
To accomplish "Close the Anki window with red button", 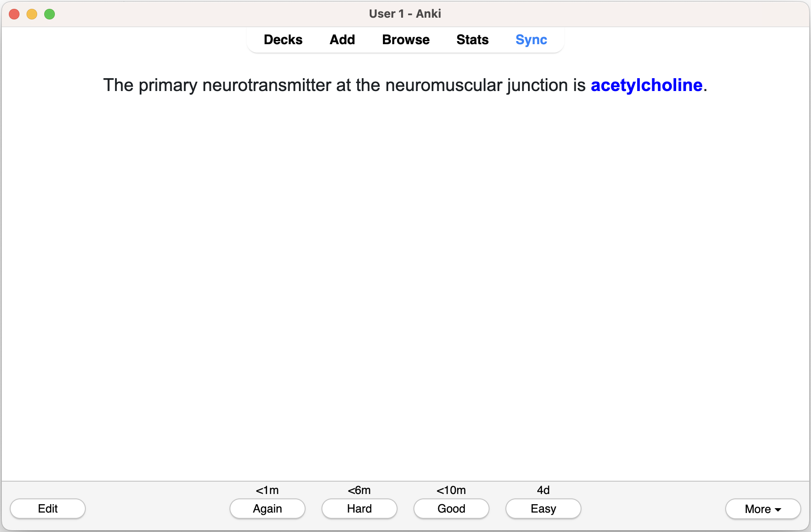I will click(14, 14).
